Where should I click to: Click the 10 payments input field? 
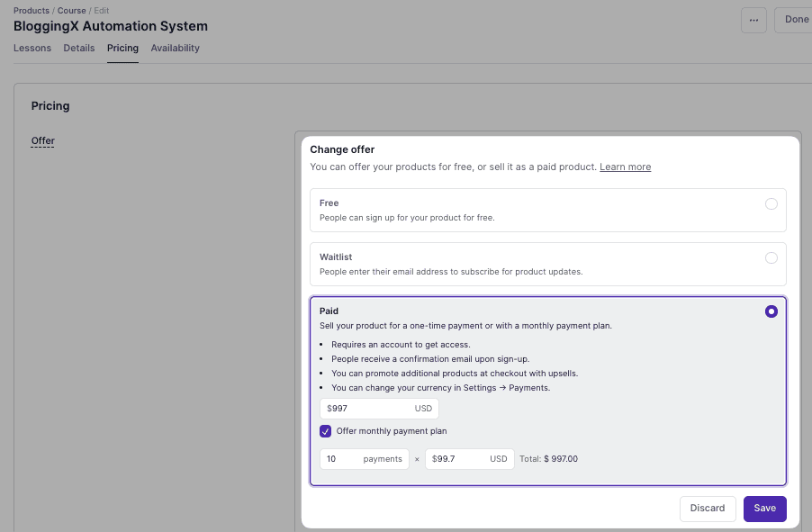[x=364, y=459]
